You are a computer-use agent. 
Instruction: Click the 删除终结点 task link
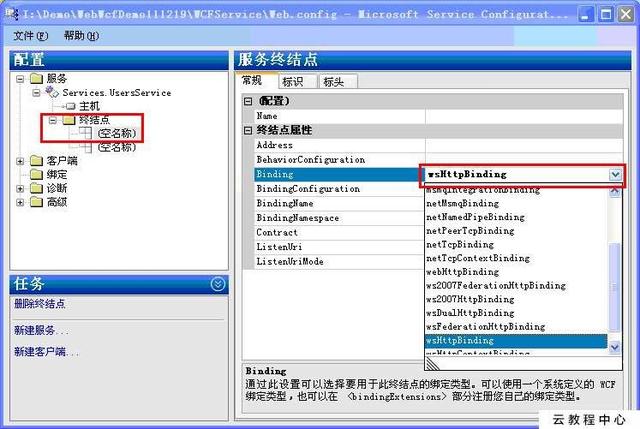[40, 304]
